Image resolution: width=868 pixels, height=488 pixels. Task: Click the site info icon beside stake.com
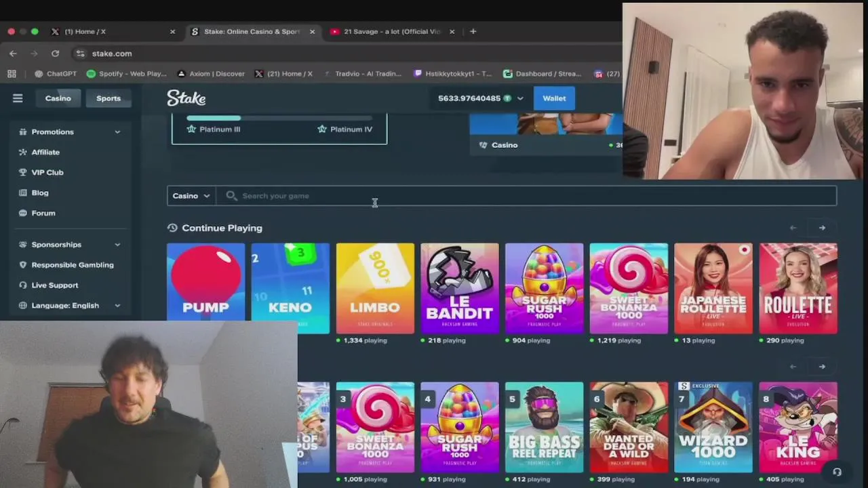point(80,54)
